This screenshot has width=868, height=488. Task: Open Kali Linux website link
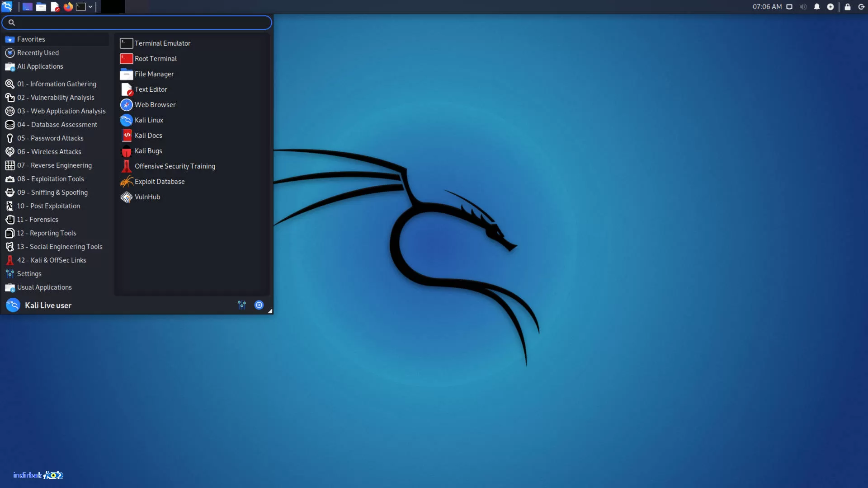148,120
